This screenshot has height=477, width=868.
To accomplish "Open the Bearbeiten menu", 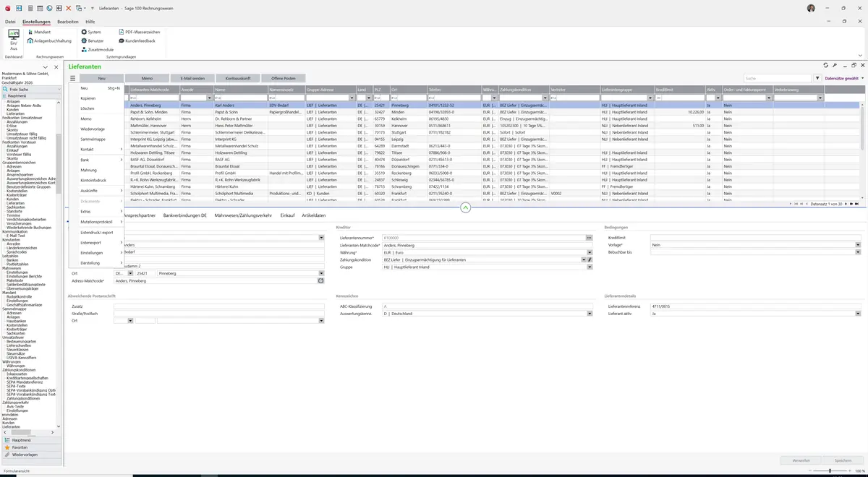I will tap(68, 22).
